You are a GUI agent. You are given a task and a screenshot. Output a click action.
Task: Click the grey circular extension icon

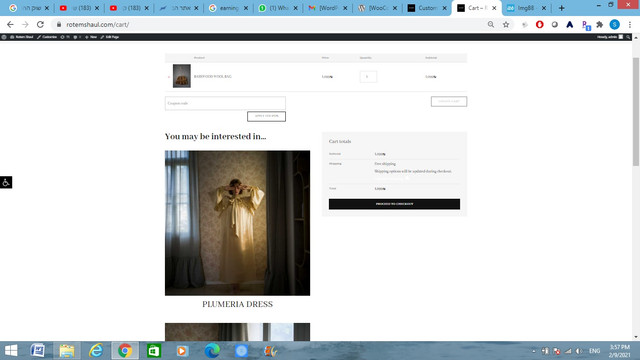[554, 24]
